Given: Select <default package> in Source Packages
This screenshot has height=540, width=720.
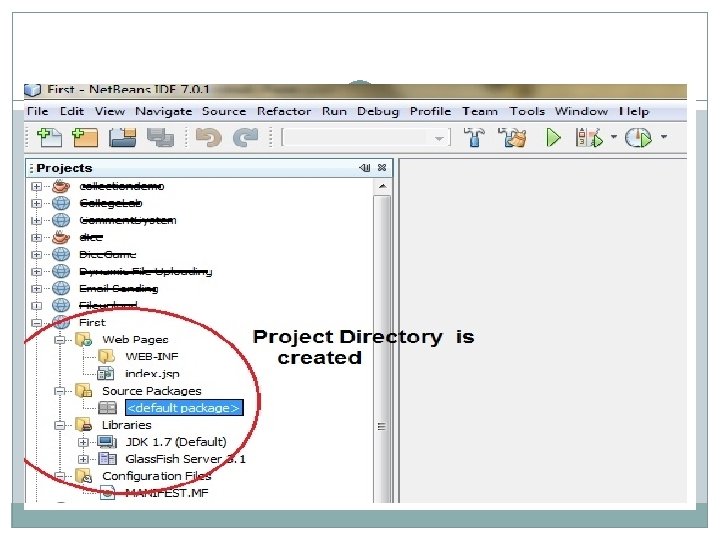Looking at the screenshot, I should (x=184, y=408).
